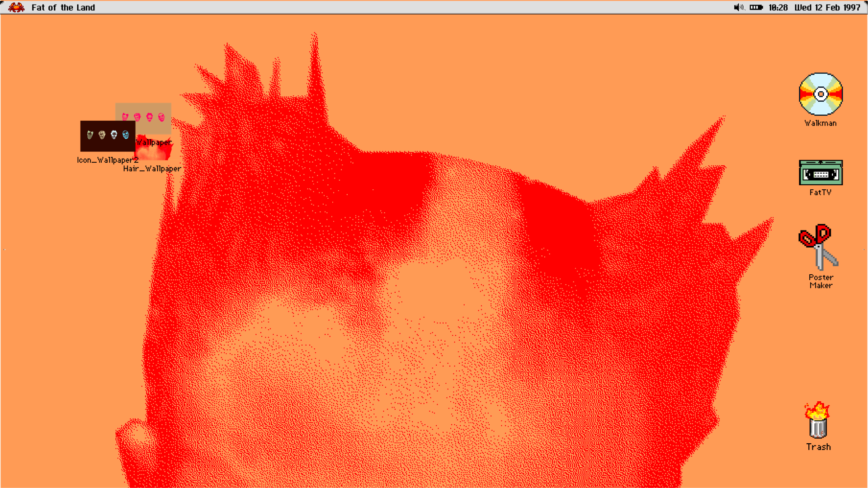The height and width of the screenshot is (488, 868).
Task: Click the 'Poster Maker' label text
Action: tap(821, 281)
